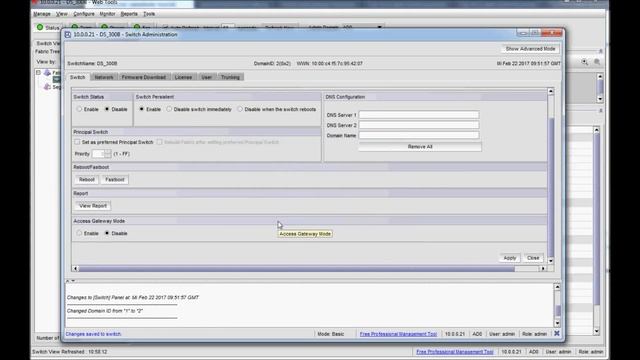Select Access Gateway Mode Enable radio

[x=79, y=233]
